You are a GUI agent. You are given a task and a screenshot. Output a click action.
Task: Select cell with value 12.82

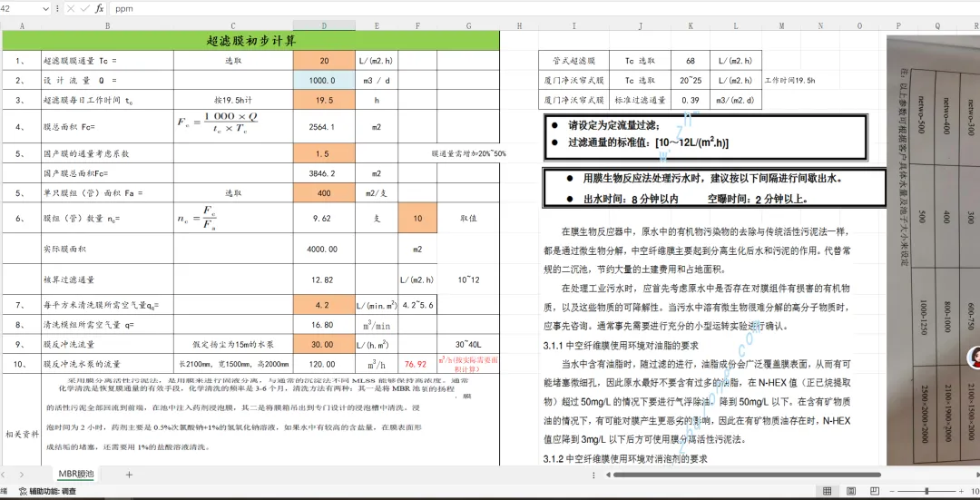(x=324, y=280)
